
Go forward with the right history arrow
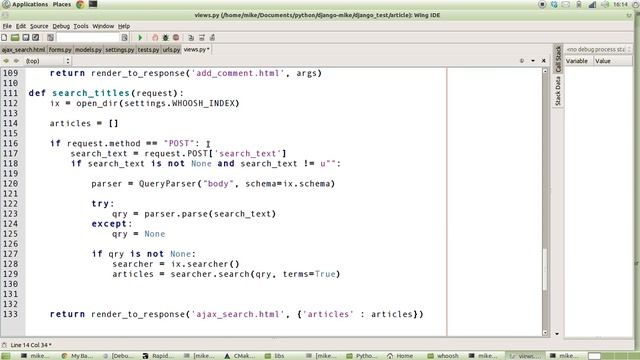[16, 61]
